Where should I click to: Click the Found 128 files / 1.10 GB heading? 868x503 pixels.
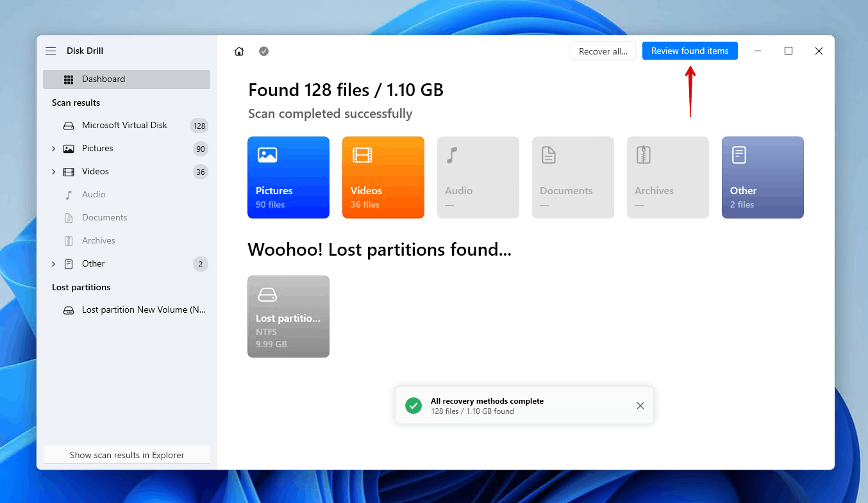(x=346, y=90)
